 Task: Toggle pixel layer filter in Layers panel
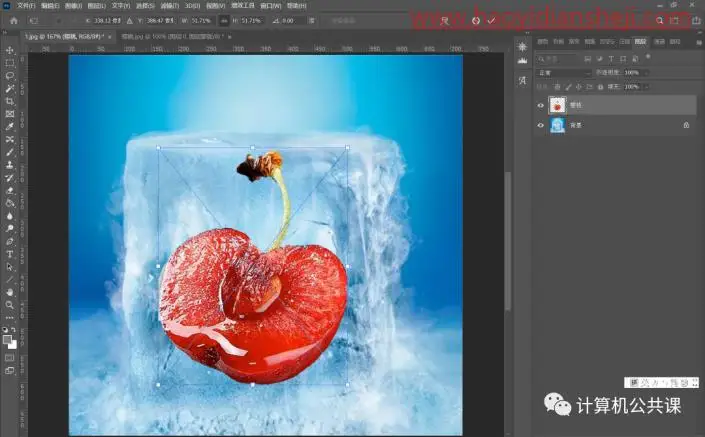tap(588, 59)
